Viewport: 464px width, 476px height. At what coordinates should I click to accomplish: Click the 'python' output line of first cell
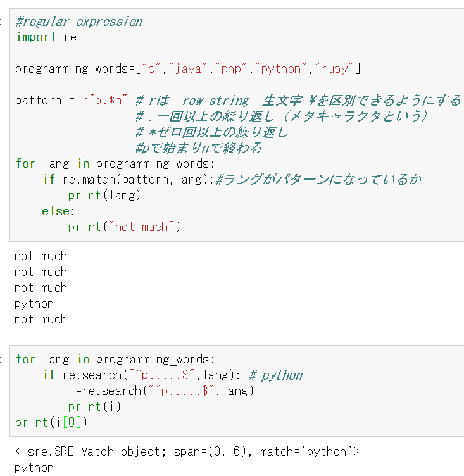(34, 304)
